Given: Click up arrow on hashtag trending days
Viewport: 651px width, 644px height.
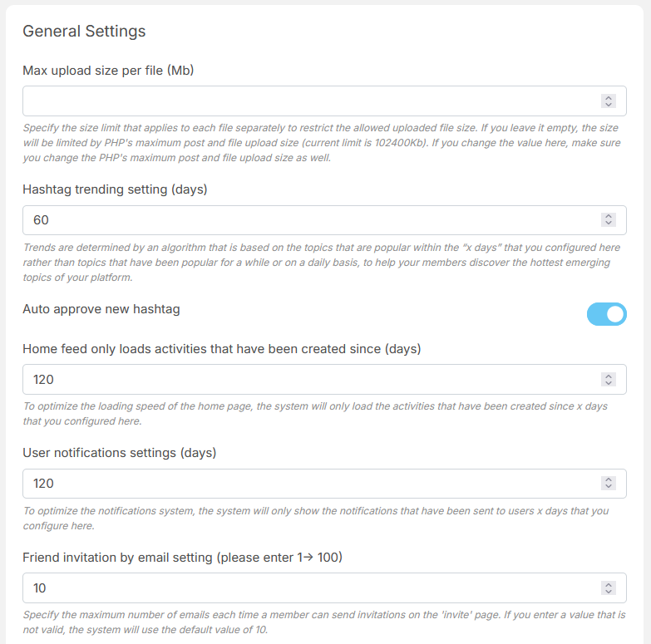Looking at the screenshot, I should [x=609, y=216].
